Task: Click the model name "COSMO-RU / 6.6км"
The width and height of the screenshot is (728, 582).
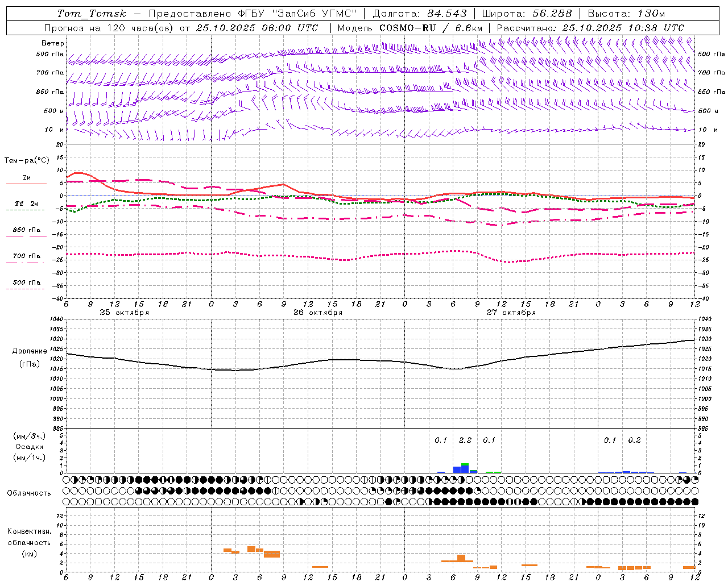Action: tap(431, 28)
